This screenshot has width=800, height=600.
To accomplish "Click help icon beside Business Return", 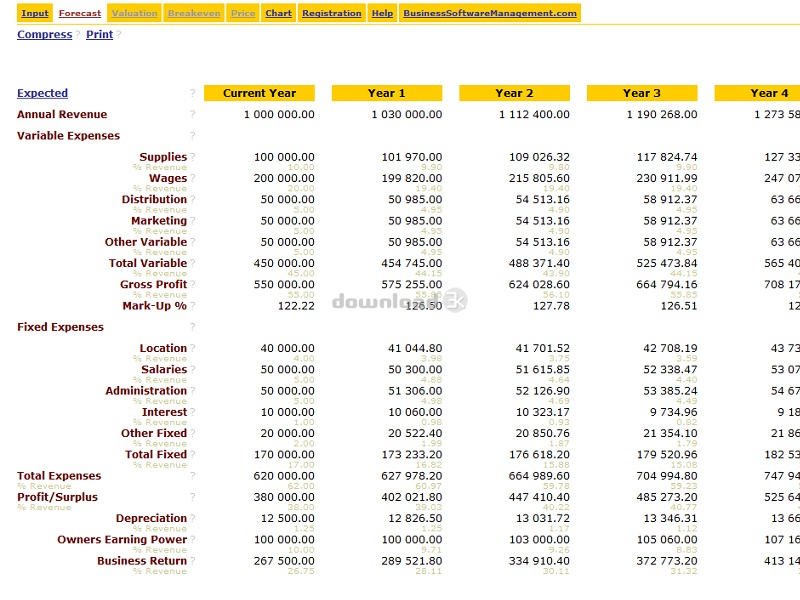I will [x=193, y=560].
